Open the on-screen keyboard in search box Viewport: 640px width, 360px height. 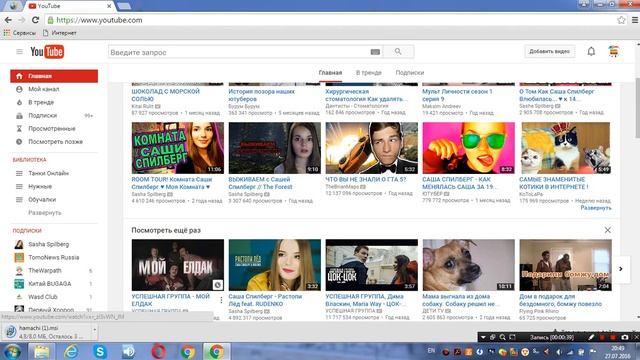point(375,52)
